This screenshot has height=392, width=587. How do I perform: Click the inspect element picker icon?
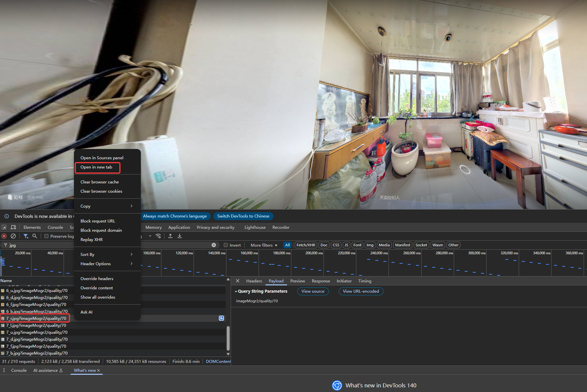coord(4,227)
